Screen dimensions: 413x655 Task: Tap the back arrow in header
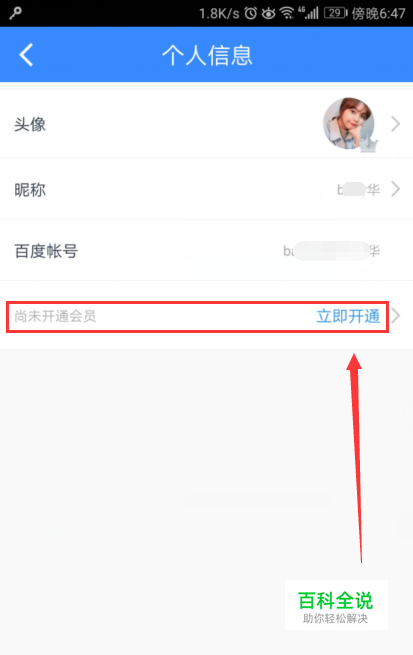(26, 55)
